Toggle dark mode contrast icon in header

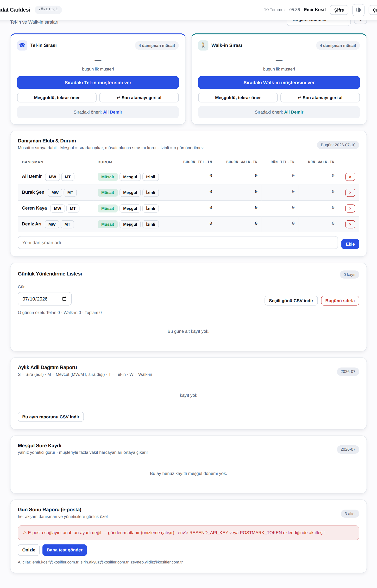pyautogui.click(x=358, y=10)
